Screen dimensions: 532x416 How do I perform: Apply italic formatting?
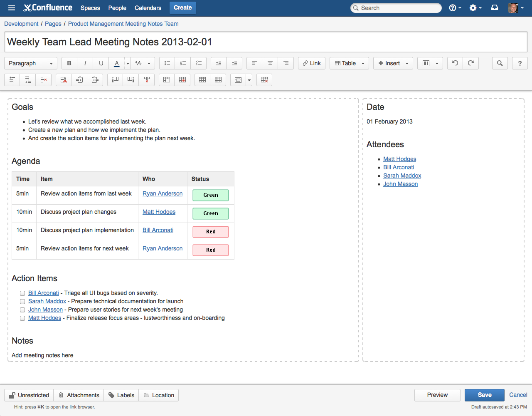(x=85, y=63)
